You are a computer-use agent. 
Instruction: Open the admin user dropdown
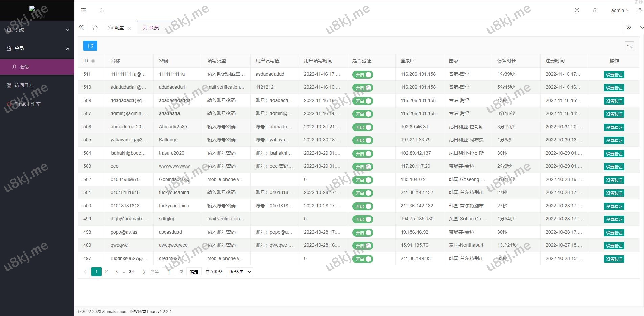coord(620,10)
